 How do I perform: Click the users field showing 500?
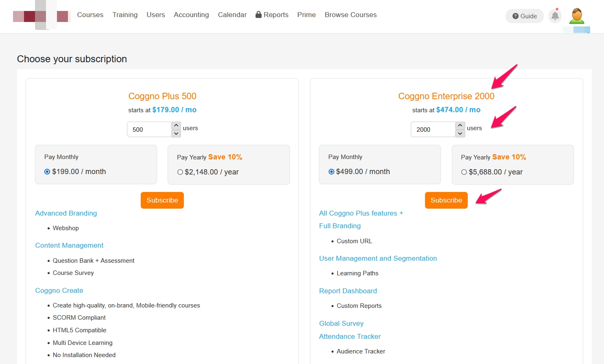(149, 129)
